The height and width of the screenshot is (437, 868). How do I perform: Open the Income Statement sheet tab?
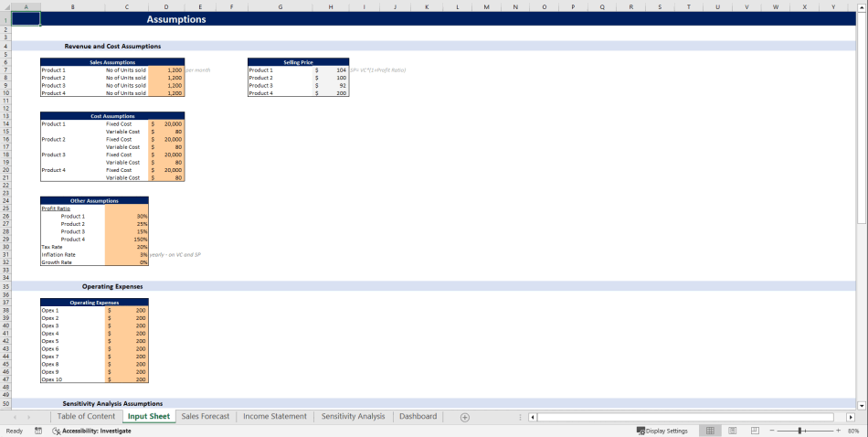pyautogui.click(x=274, y=416)
